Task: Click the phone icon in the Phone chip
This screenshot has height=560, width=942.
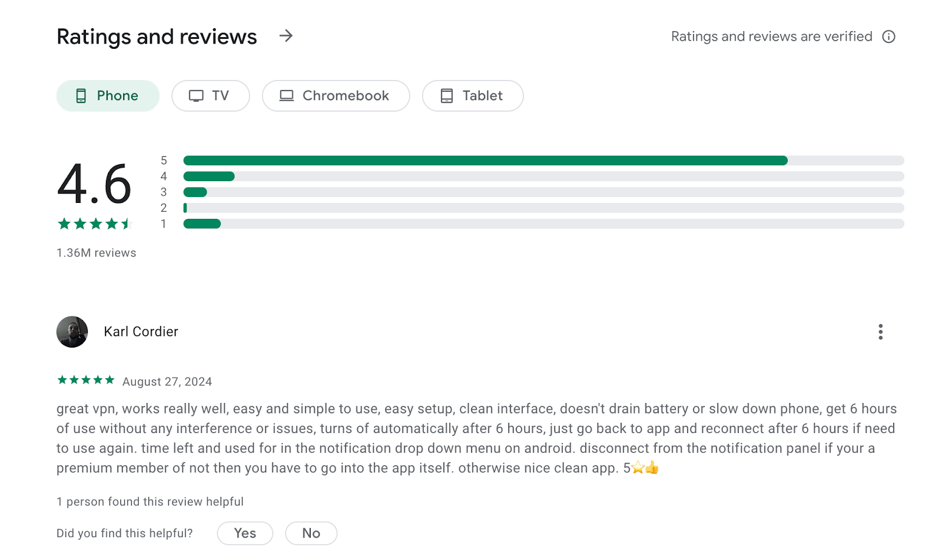Action: click(81, 96)
